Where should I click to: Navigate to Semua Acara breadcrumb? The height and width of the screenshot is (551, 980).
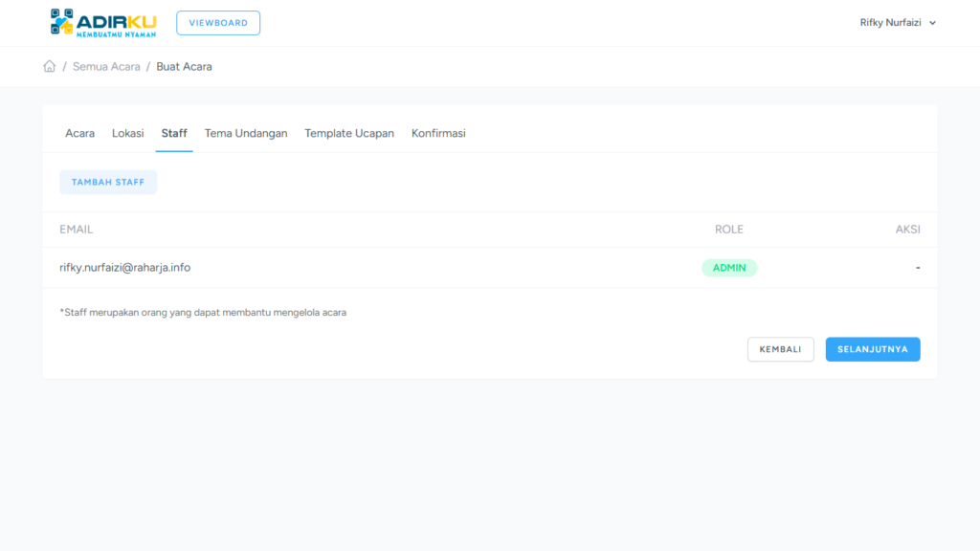point(106,67)
